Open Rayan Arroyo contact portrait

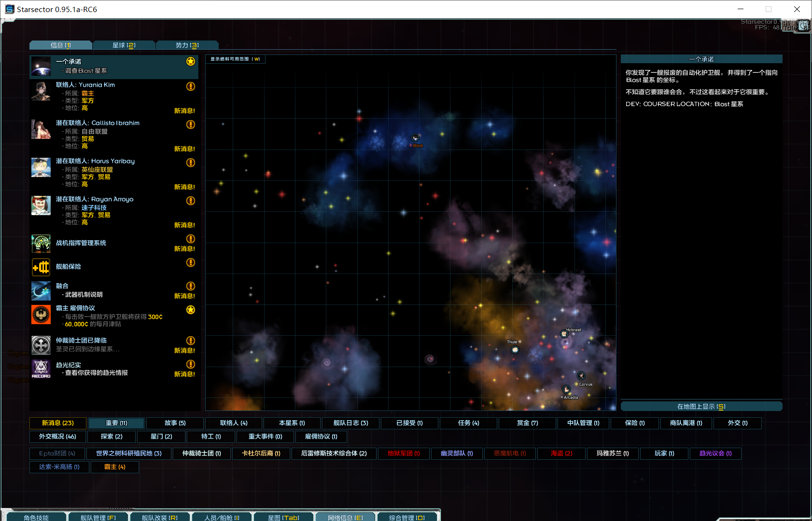[x=41, y=206]
